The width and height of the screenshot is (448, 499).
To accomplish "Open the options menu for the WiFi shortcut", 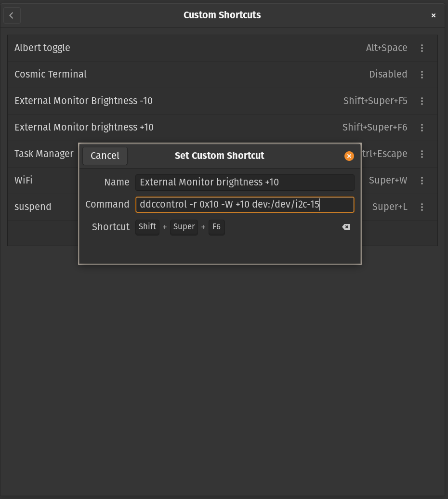I will (422, 181).
